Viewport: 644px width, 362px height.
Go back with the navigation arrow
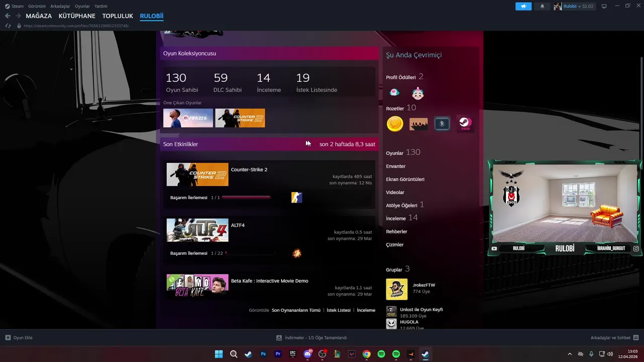(8, 16)
